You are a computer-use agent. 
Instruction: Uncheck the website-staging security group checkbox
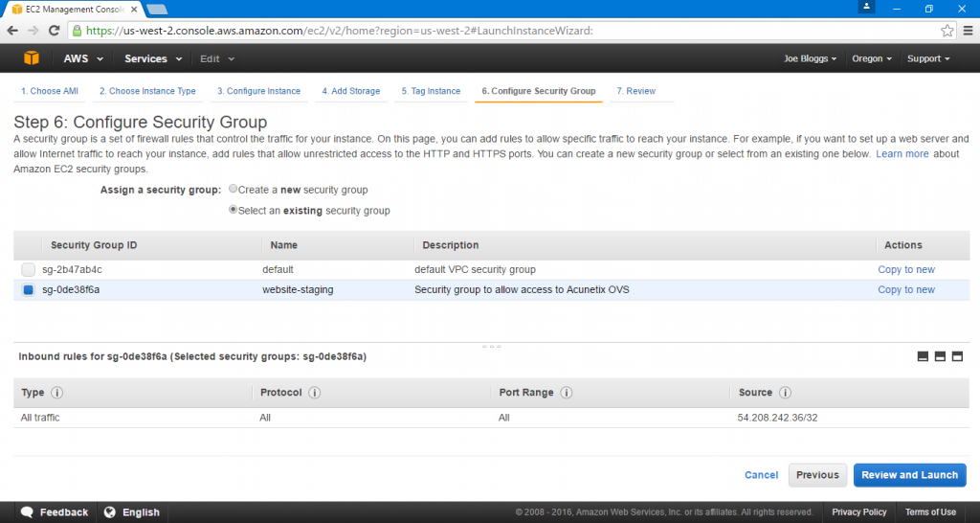(x=28, y=289)
